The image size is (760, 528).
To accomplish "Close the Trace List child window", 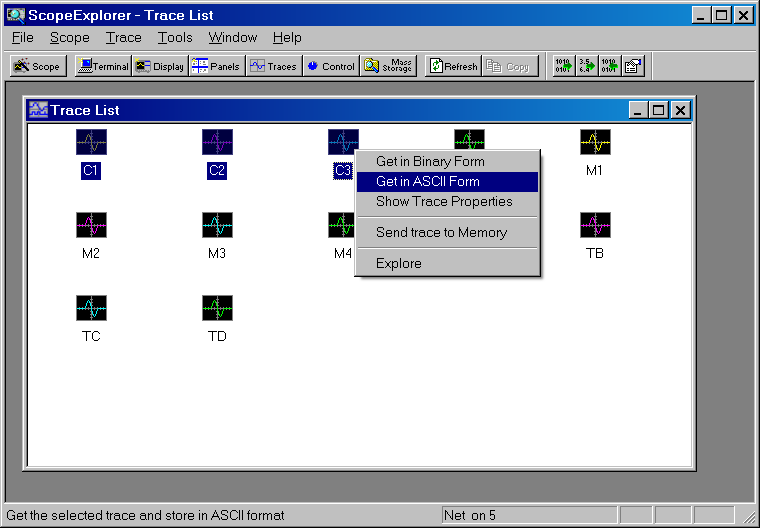I will 681,110.
